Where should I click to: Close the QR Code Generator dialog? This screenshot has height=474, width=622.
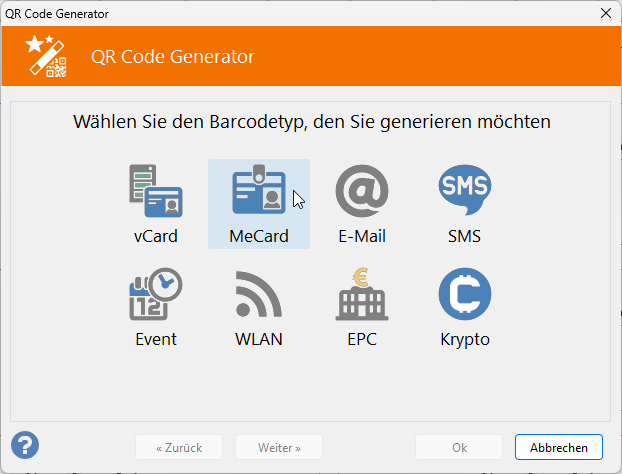(606, 13)
